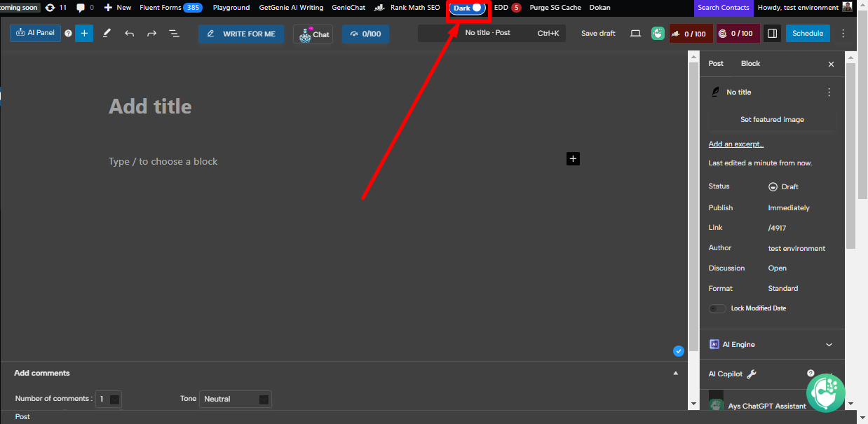Close the settings sidebar

(x=831, y=64)
